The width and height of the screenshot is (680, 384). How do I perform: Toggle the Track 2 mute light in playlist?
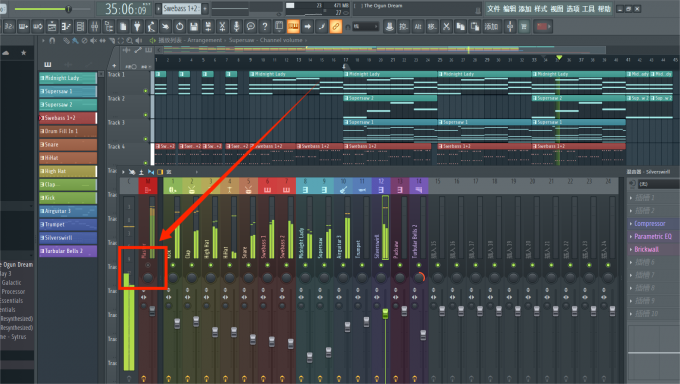click(x=145, y=115)
